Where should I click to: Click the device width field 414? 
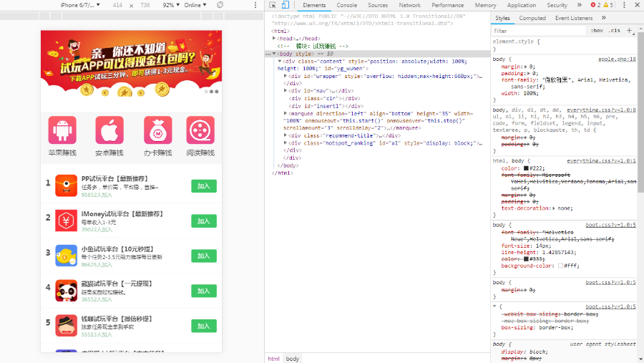(117, 5)
